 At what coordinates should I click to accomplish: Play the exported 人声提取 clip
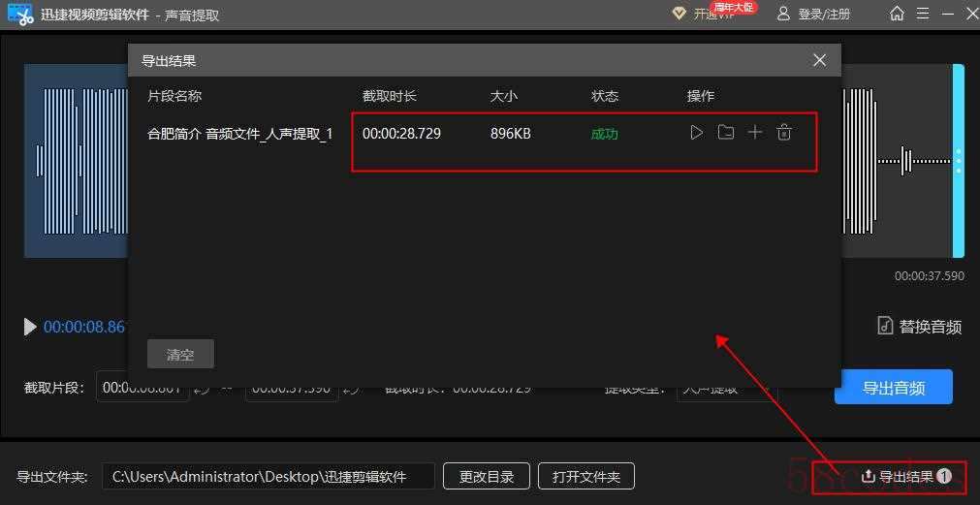coord(696,133)
